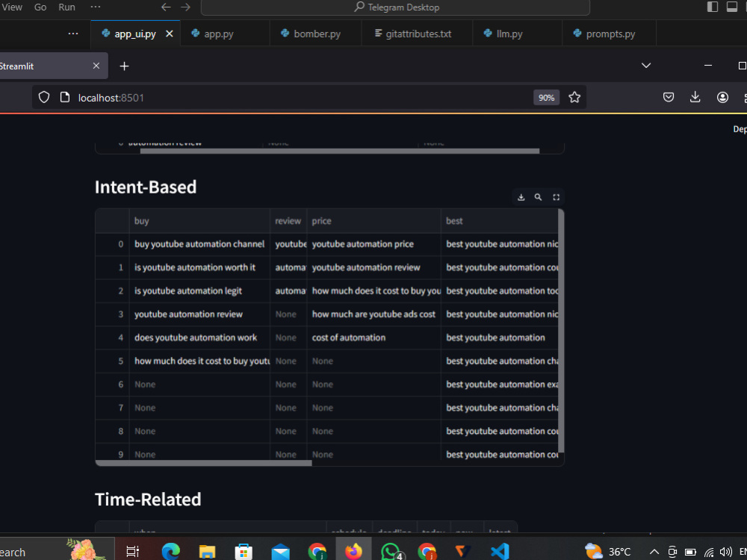Open site information page icon
The height and width of the screenshot is (560, 747).
tap(65, 98)
